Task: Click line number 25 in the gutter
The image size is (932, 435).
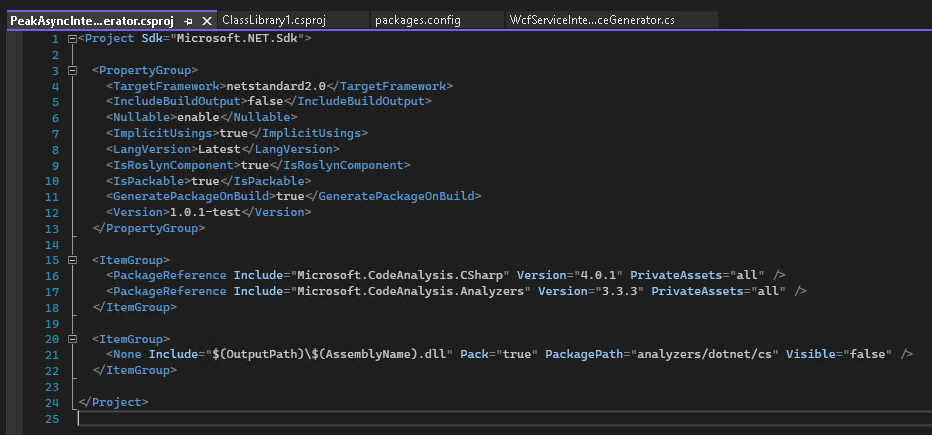Action: pos(52,418)
